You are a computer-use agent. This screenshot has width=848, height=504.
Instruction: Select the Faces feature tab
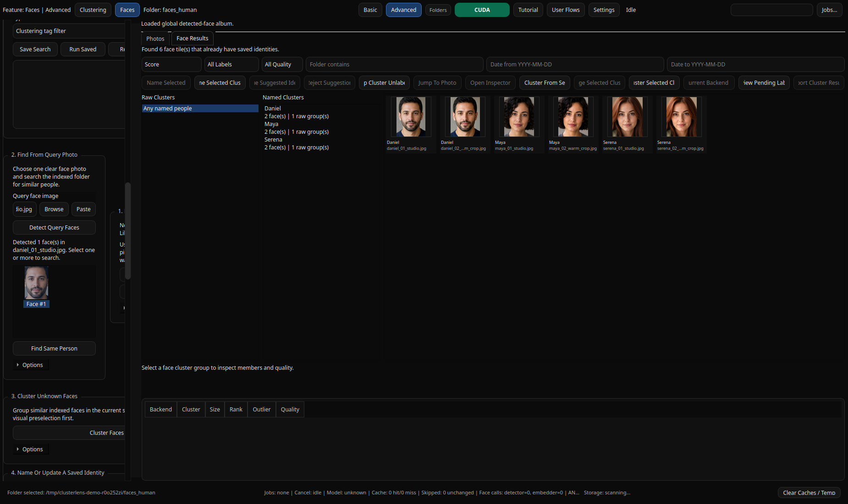click(127, 10)
